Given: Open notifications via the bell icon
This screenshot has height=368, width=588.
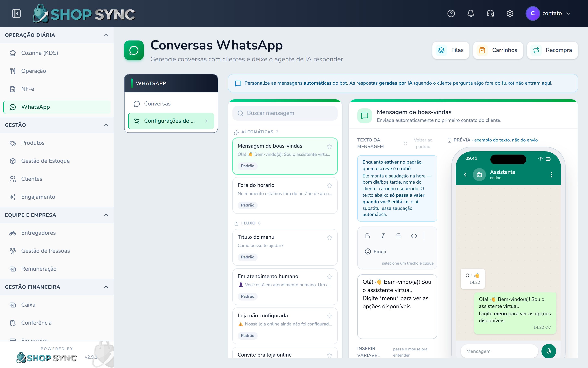Looking at the screenshot, I should (x=471, y=13).
